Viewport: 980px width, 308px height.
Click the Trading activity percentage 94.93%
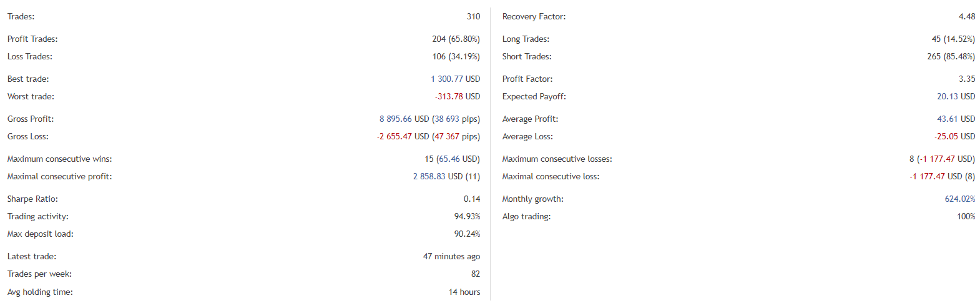467,217
